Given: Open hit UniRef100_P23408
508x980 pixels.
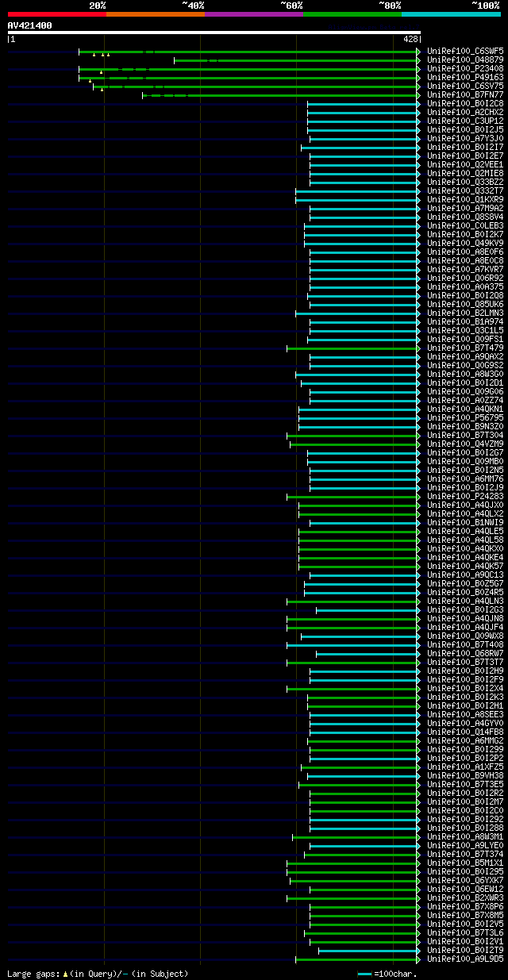Looking at the screenshot, I should click(x=465, y=68).
